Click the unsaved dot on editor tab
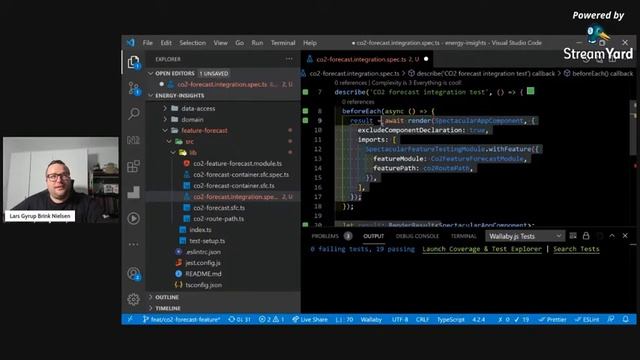 point(426,59)
